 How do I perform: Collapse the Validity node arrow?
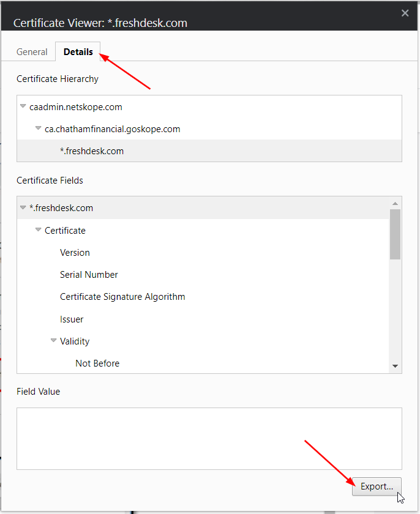click(53, 340)
